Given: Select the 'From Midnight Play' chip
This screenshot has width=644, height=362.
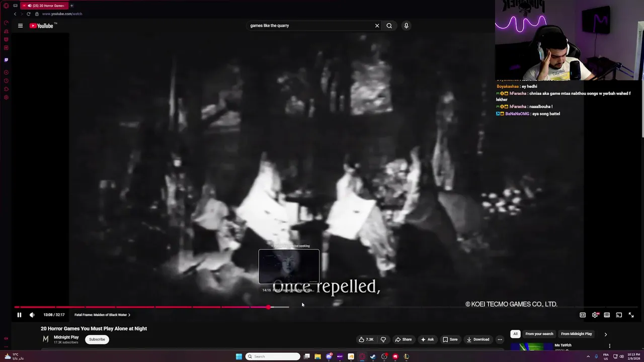Looking at the screenshot, I should click(577, 334).
